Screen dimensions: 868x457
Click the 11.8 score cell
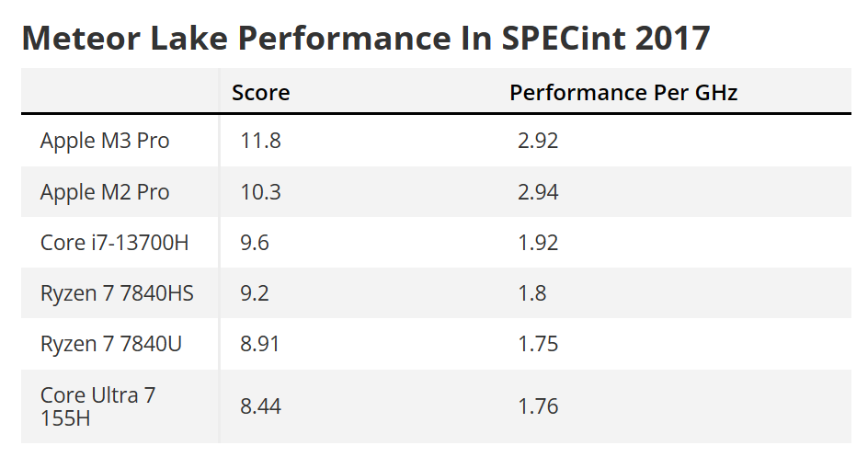point(261,142)
